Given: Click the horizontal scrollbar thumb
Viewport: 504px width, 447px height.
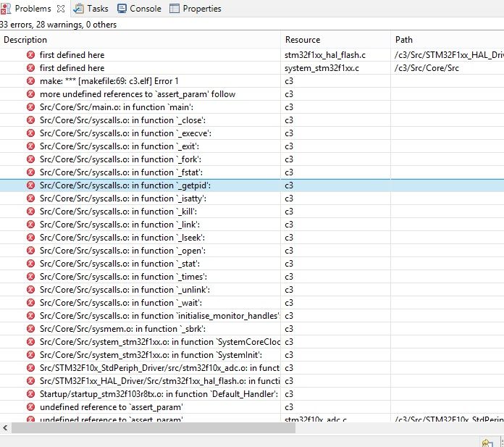Looking at the screenshot, I should 154,428.
